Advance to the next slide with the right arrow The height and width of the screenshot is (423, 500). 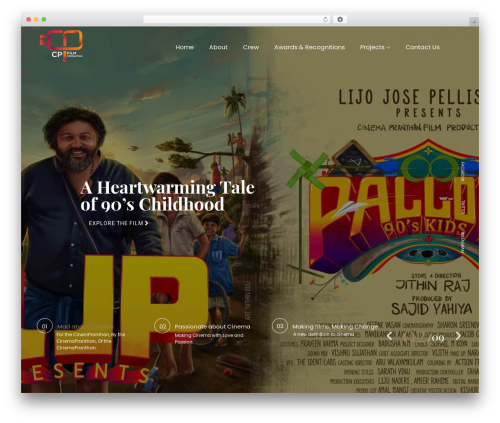(x=458, y=336)
